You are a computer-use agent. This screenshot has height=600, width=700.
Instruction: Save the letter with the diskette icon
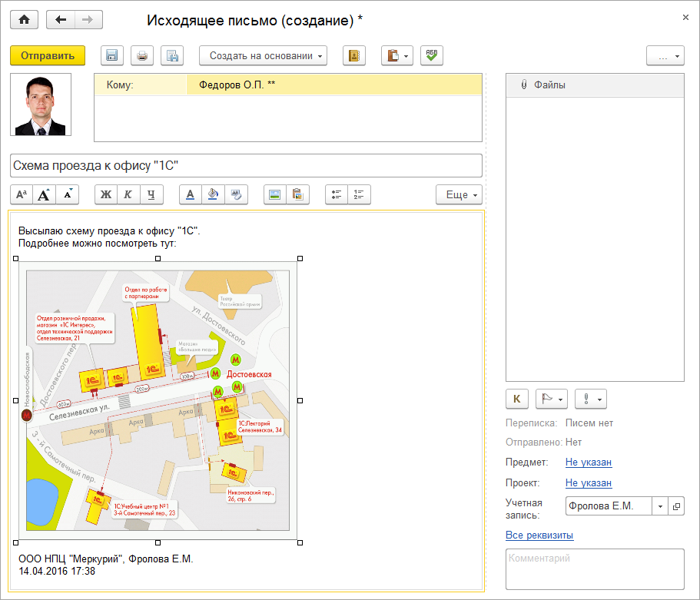coord(112,56)
